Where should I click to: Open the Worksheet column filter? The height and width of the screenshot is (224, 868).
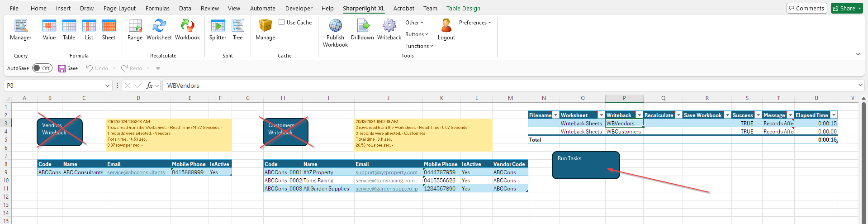601,115
